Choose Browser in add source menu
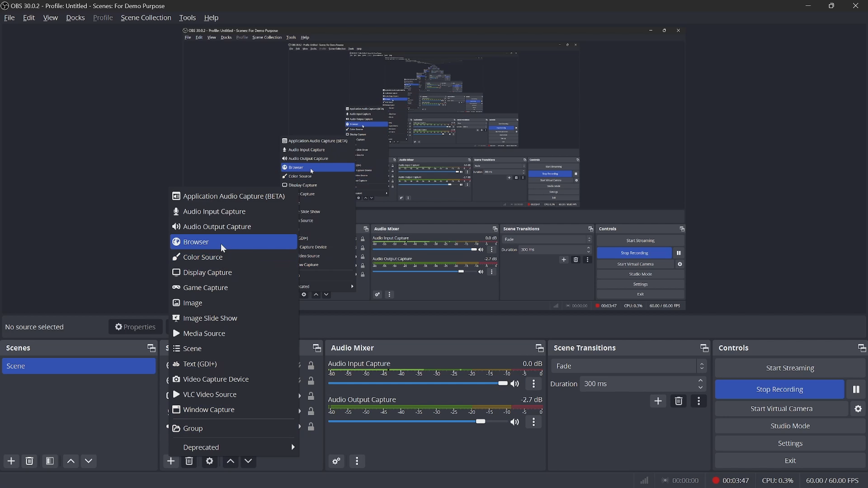This screenshot has width=868, height=488. pyautogui.click(x=233, y=242)
